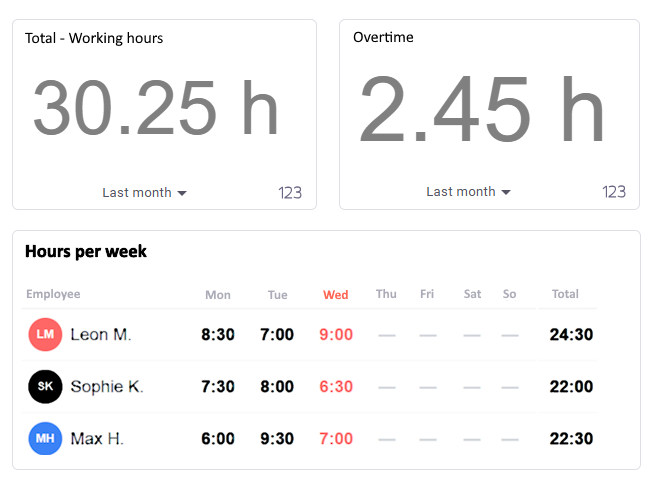This screenshot has width=652, height=483.
Task: Select the Mon column header
Action: tap(218, 295)
